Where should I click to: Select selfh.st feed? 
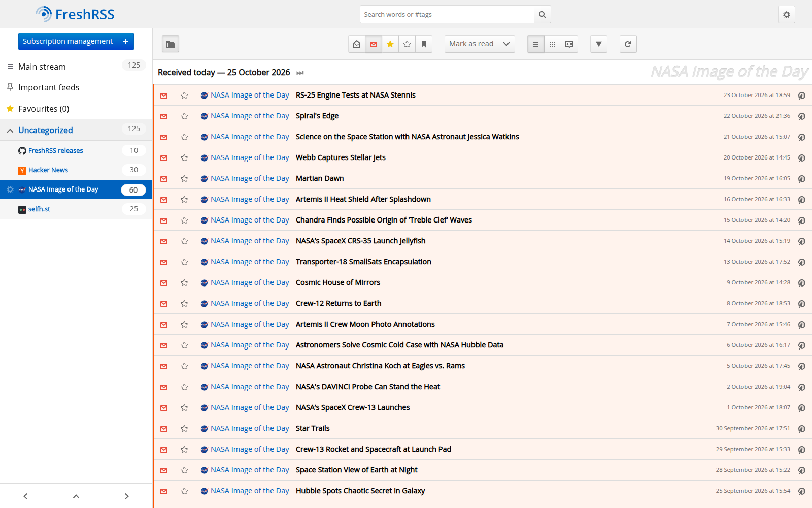[x=39, y=209]
